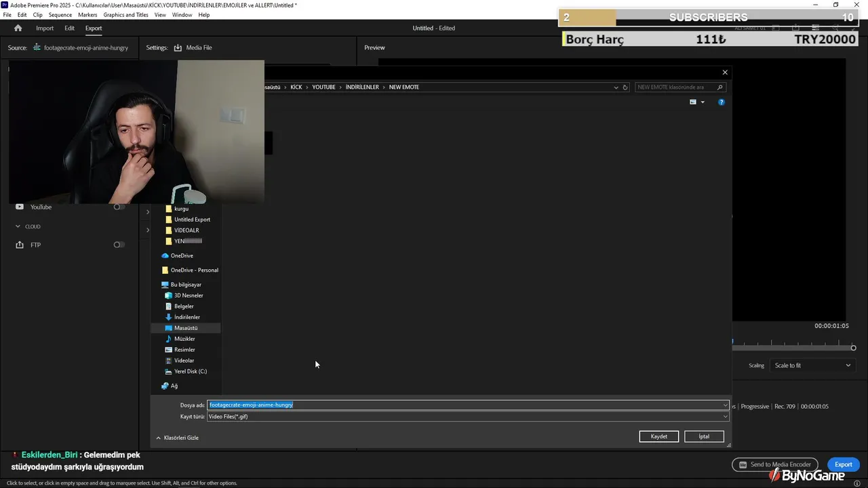
Task: Toggle the FTP export destination switch
Action: [119, 245]
